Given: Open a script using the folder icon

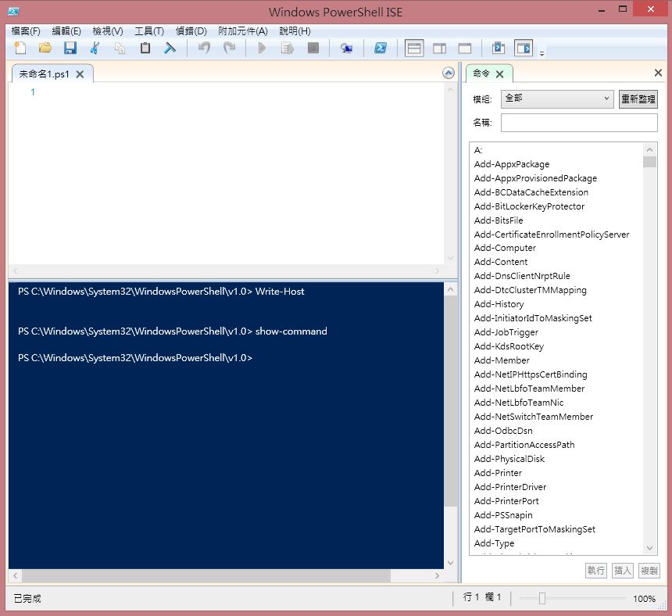Looking at the screenshot, I should coord(45,48).
